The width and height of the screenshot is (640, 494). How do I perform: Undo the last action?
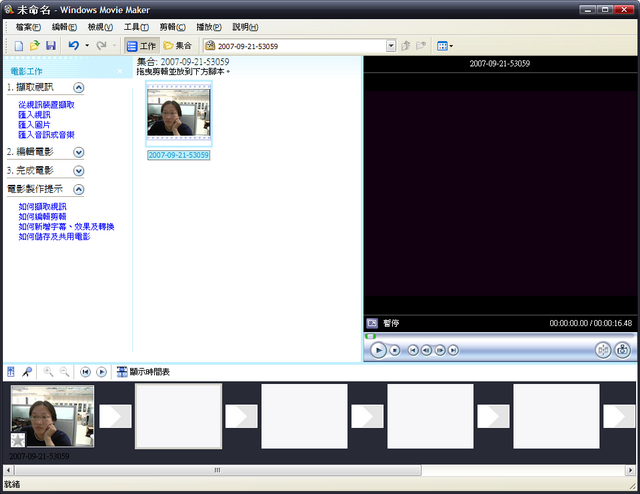(74, 46)
